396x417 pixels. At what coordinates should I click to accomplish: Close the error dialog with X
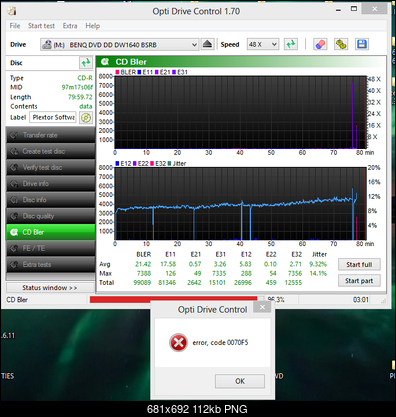coord(262,307)
